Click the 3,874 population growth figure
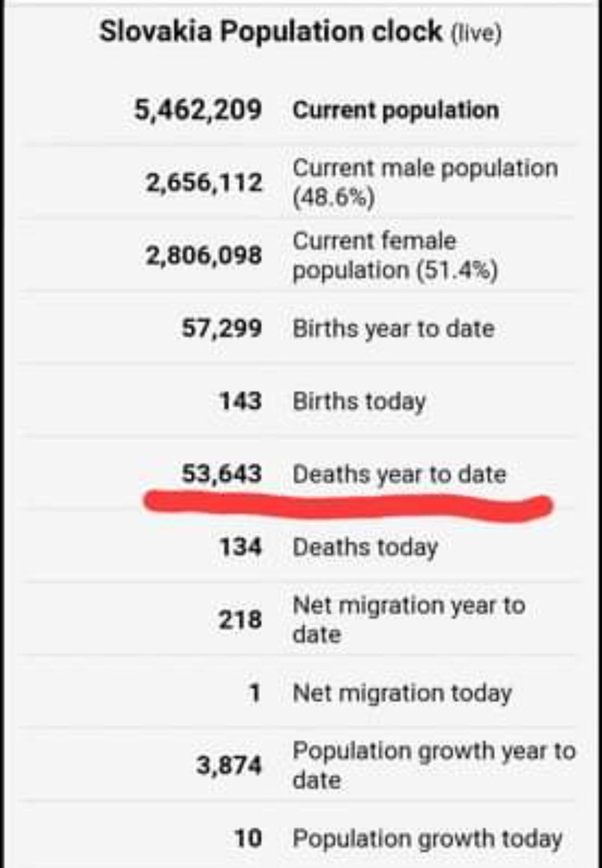Screen dimensions: 602x868 pyautogui.click(x=229, y=765)
